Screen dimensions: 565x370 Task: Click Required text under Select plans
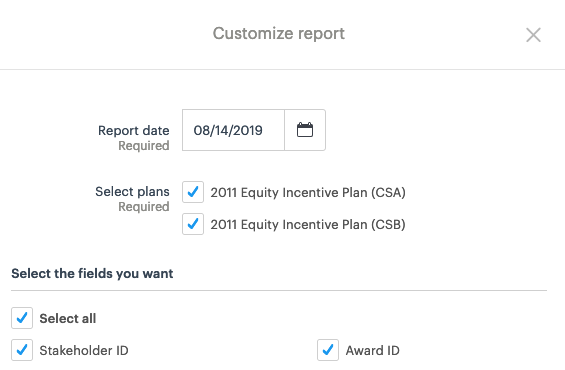[144, 206]
